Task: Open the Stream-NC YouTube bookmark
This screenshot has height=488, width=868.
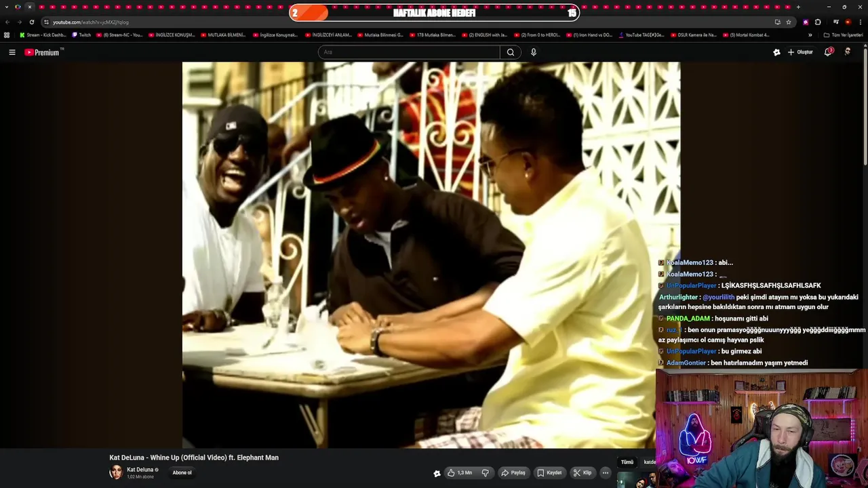Action: (119, 35)
